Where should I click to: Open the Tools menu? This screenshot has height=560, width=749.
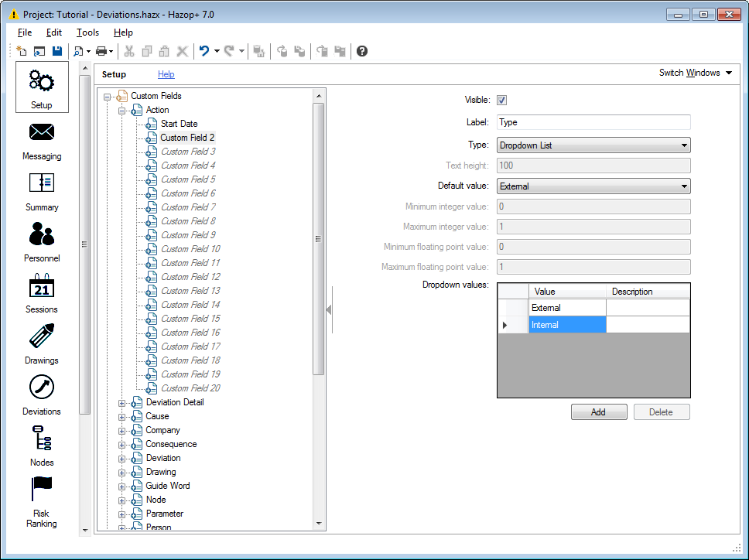click(87, 32)
